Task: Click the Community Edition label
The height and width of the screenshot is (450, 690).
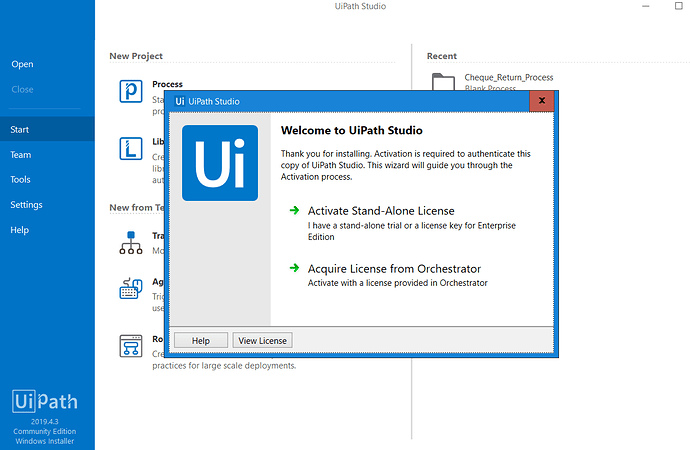Action: 44,431
